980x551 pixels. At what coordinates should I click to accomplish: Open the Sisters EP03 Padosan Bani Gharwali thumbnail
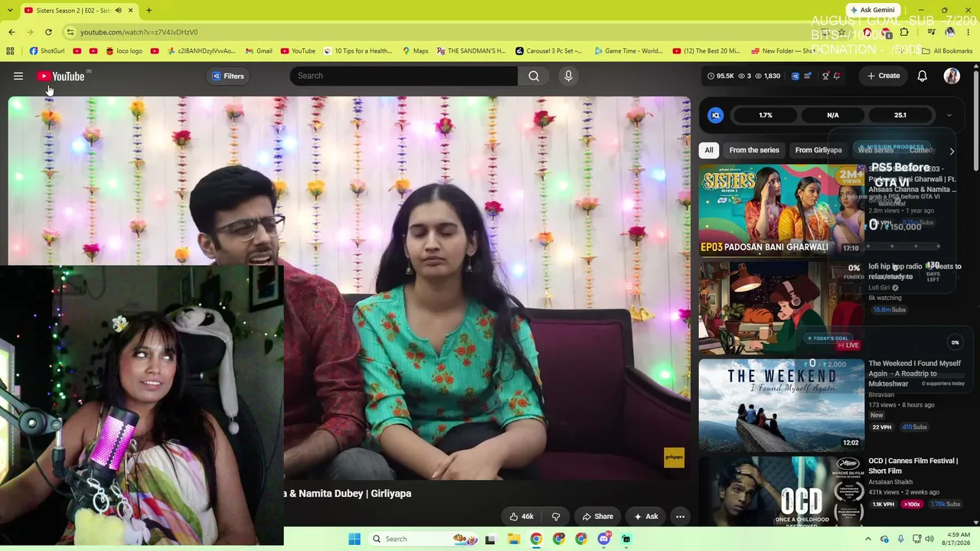[781, 210]
